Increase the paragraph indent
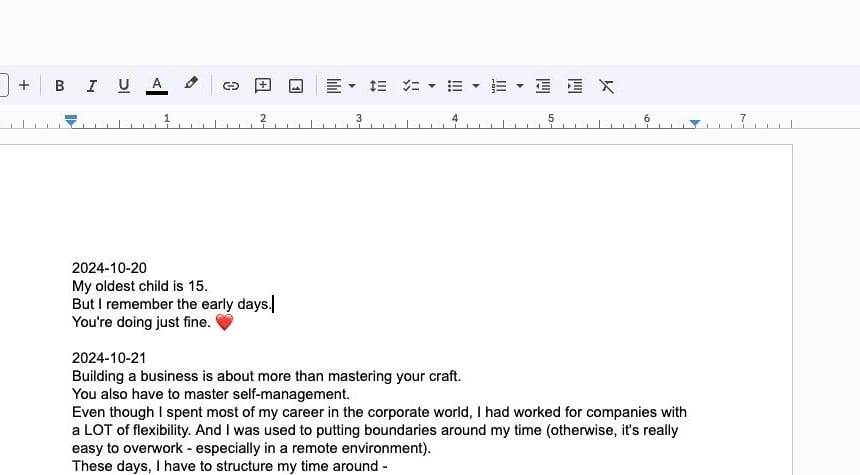Viewport: 860px width, 475px height. pos(575,86)
